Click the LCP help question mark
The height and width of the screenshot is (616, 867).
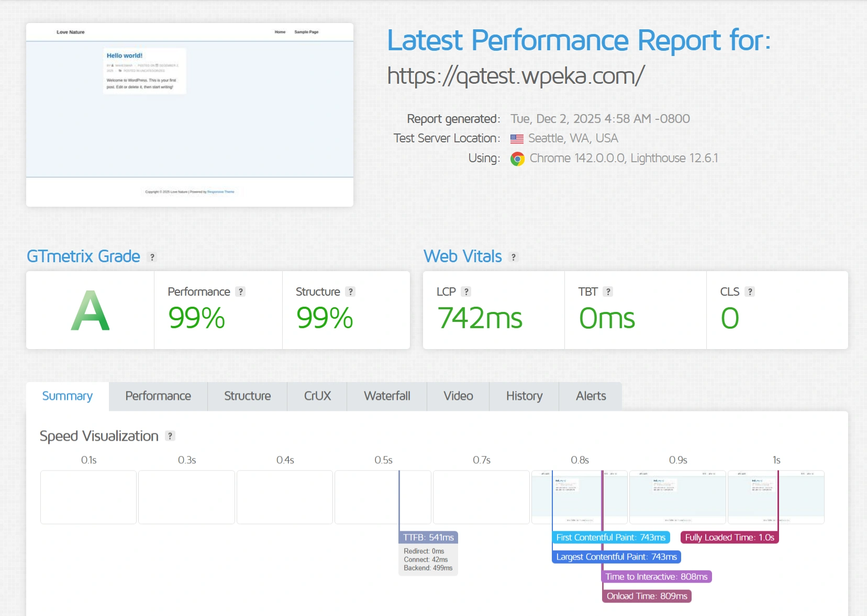[x=466, y=292]
